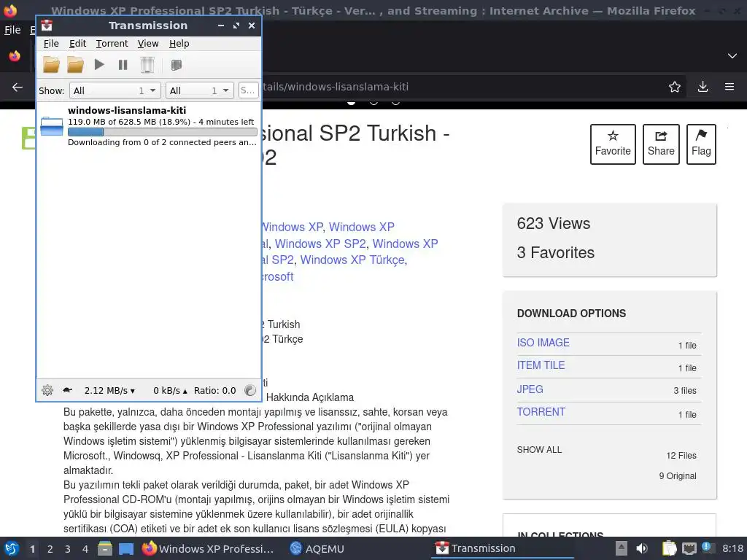Image resolution: width=747 pixels, height=560 pixels.
Task: Open file manager icon in taskbar
Action: 105,548
